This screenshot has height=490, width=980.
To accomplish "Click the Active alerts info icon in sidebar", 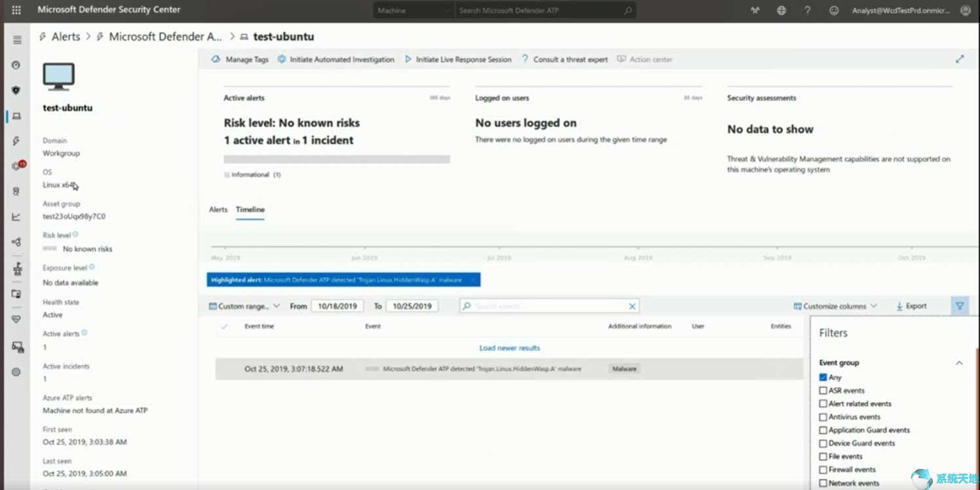I will pos(85,333).
